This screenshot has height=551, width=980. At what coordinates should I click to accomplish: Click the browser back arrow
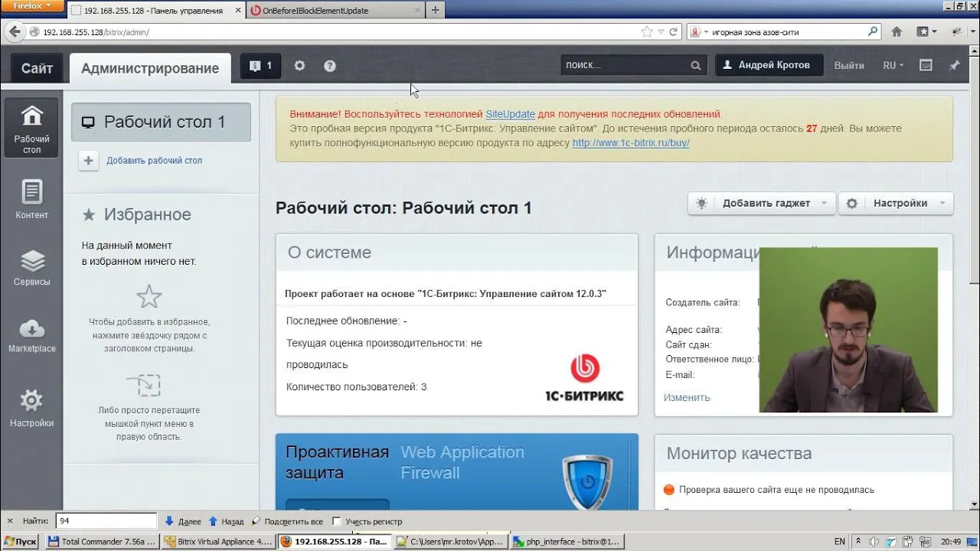(x=15, y=32)
